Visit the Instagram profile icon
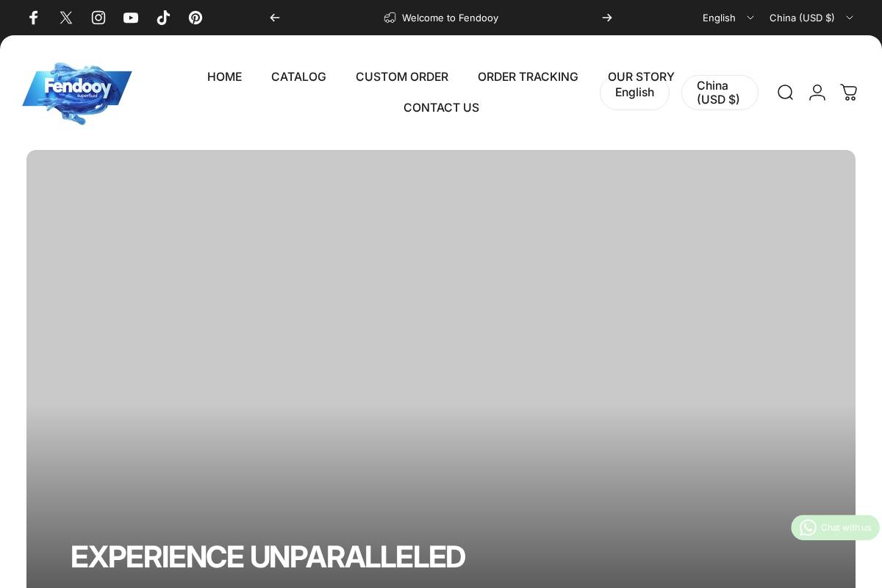The image size is (882, 588). [98, 18]
